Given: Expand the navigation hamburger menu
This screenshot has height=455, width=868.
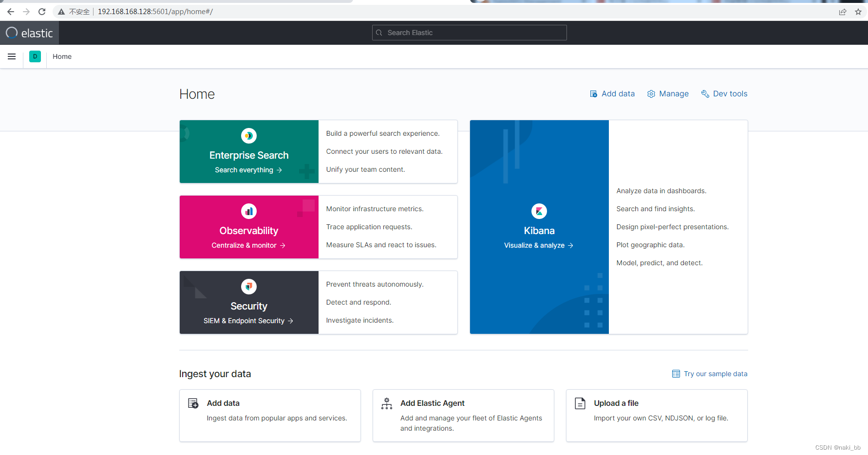Looking at the screenshot, I should pos(11,56).
